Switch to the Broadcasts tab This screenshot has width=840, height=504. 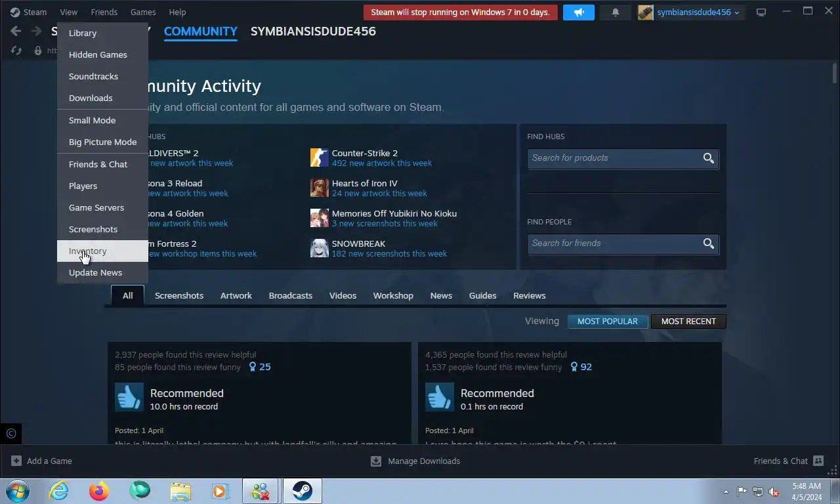click(x=291, y=295)
